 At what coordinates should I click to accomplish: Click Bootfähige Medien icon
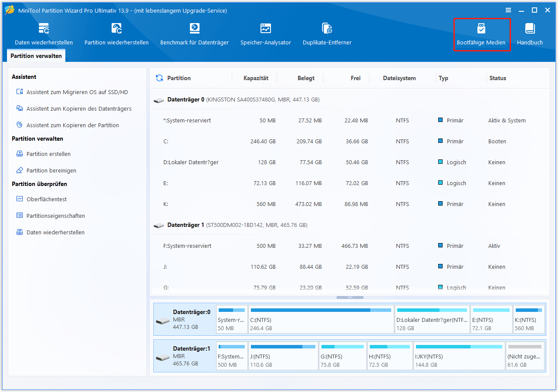point(481,29)
